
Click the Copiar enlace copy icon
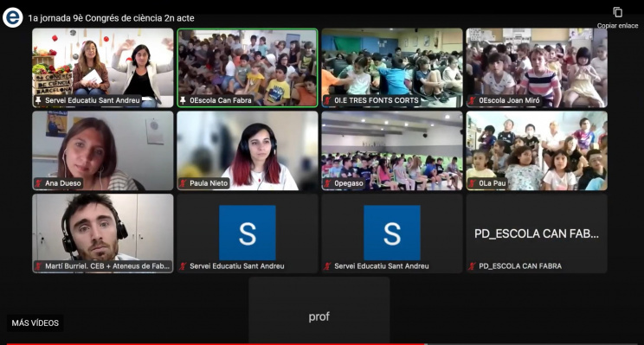(x=617, y=12)
